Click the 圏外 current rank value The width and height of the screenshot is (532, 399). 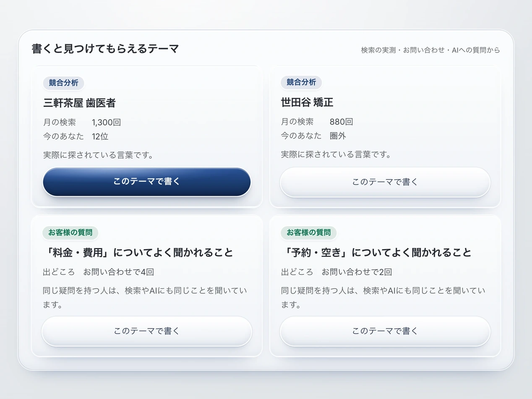pos(338,136)
